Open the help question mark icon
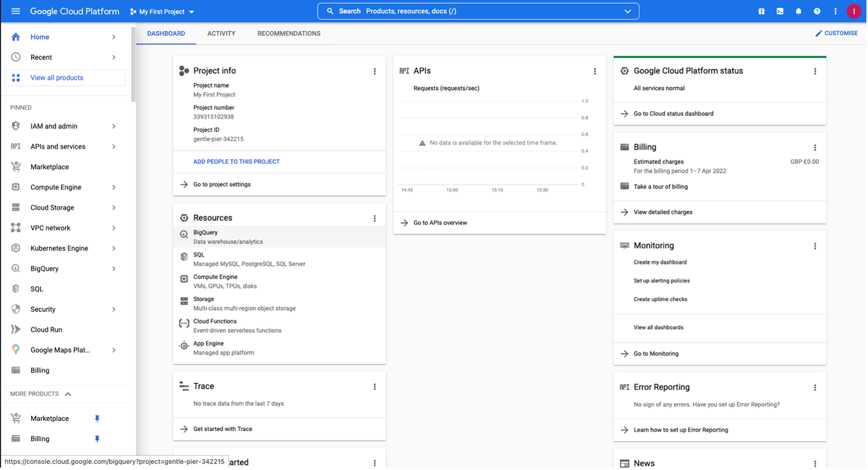This screenshot has width=868, height=470. click(817, 11)
